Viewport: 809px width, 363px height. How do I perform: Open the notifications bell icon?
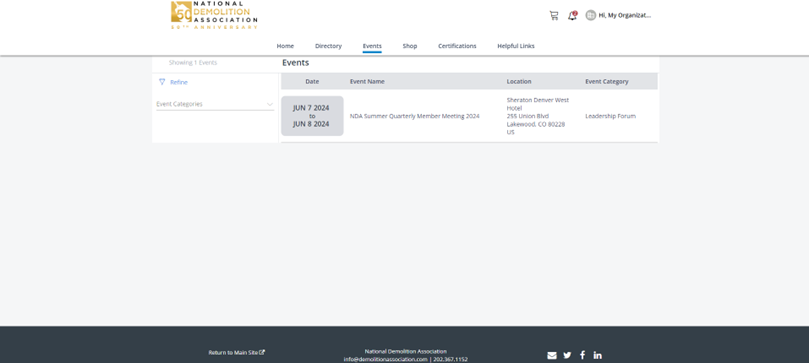tap(572, 15)
